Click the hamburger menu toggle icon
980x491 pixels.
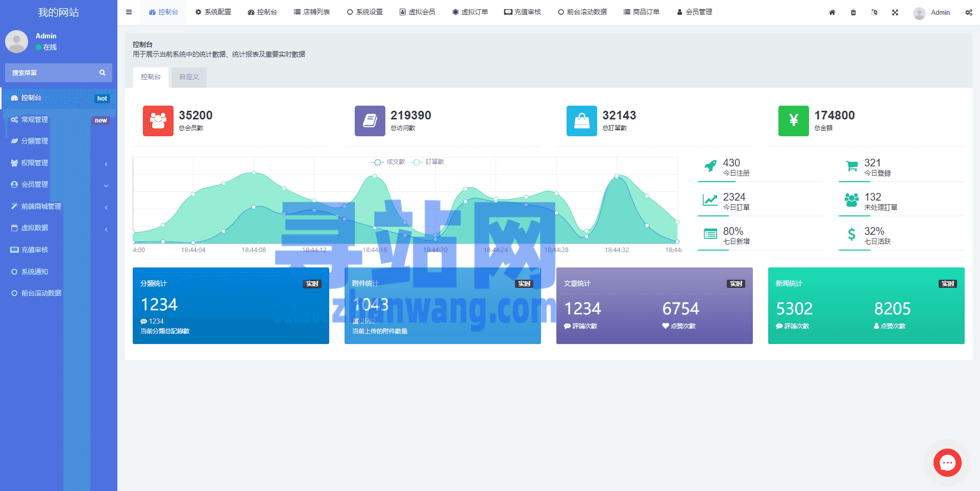(129, 12)
